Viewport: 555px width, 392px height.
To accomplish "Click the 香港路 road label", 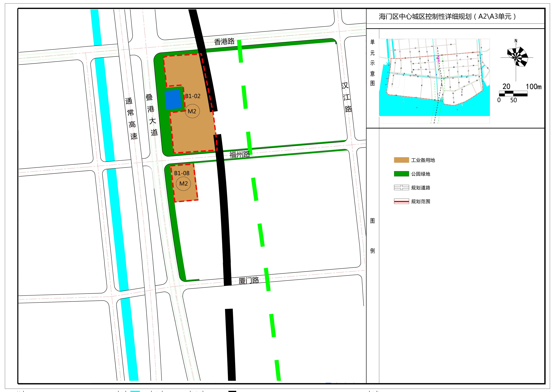I will pyautogui.click(x=224, y=42).
